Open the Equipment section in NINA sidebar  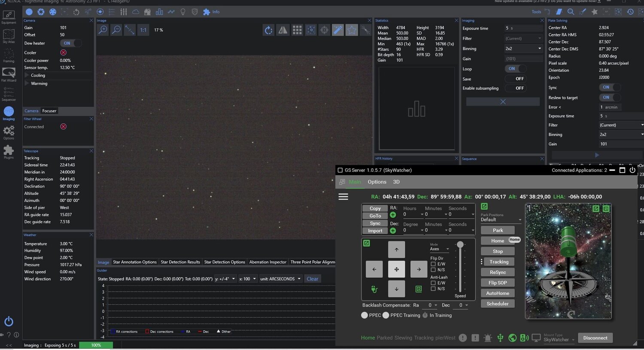click(x=9, y=17)
